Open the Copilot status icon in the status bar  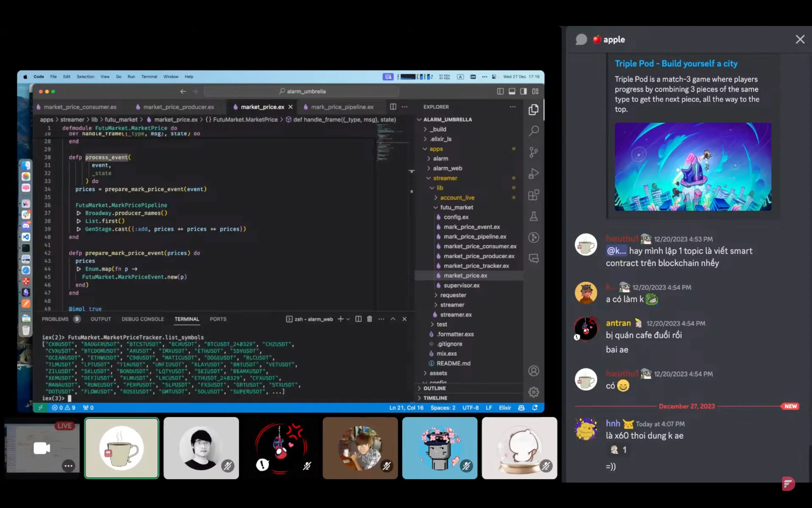pos(521,408)
